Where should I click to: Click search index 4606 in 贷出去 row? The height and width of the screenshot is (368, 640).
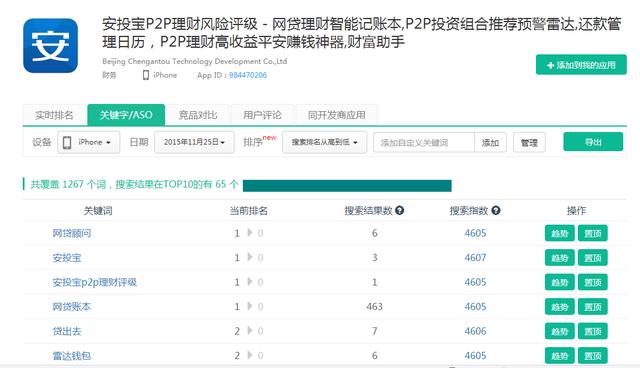(476, 331)
